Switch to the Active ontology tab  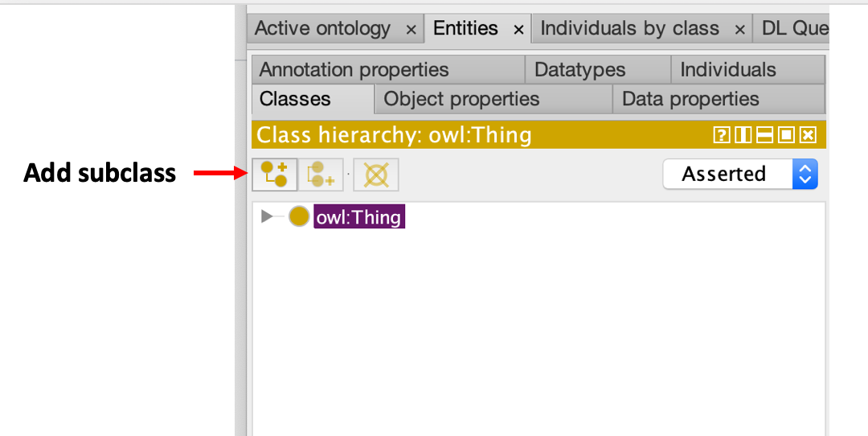323,28
